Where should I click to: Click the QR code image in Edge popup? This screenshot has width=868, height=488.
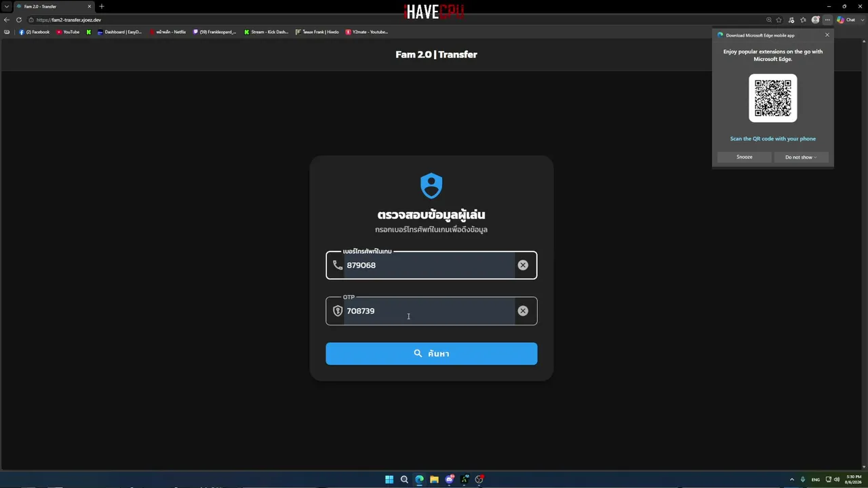point(773,98)
